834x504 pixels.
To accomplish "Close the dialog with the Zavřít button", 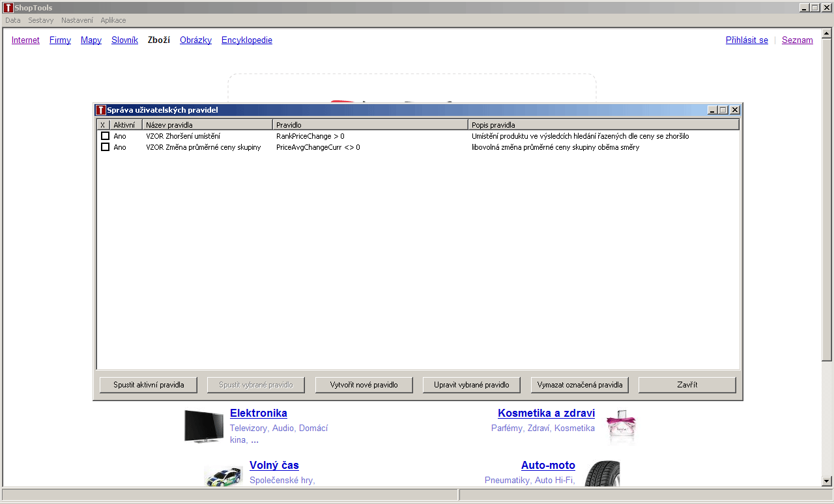I will pyautogui.click(x=687, y=385).
